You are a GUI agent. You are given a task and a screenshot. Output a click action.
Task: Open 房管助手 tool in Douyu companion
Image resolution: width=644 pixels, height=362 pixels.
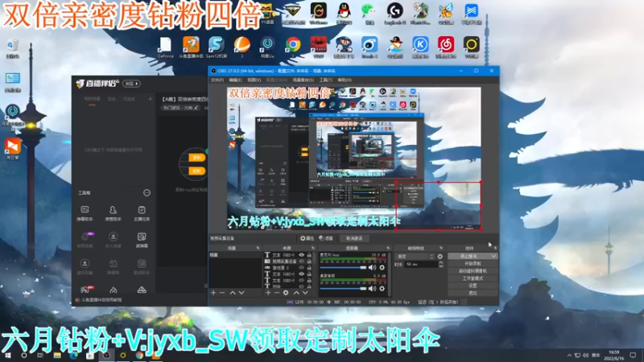tap(113, 213)
